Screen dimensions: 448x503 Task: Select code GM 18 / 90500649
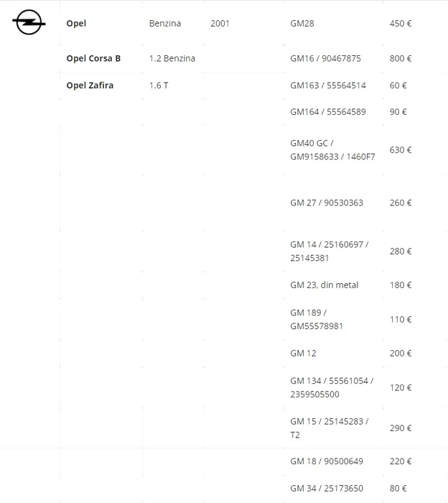327,461
